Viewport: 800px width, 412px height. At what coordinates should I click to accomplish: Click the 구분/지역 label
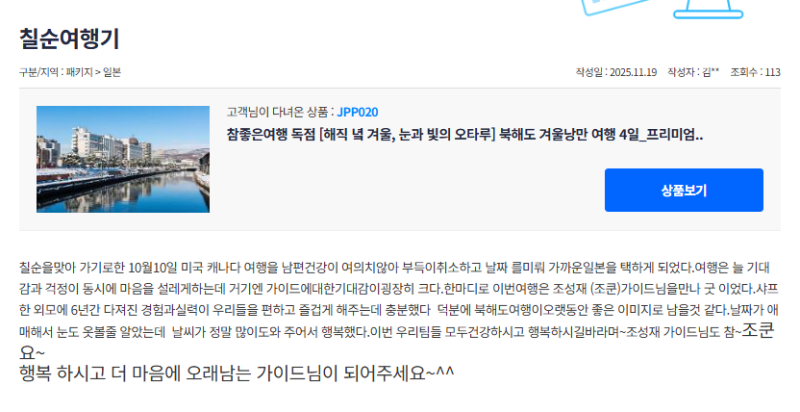[x=40, y=72]
